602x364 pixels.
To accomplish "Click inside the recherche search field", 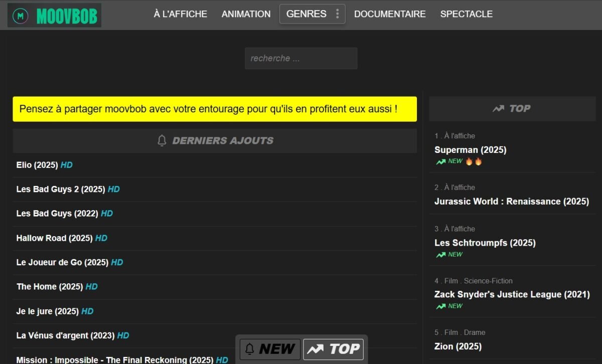I will (x=300, y=58).
